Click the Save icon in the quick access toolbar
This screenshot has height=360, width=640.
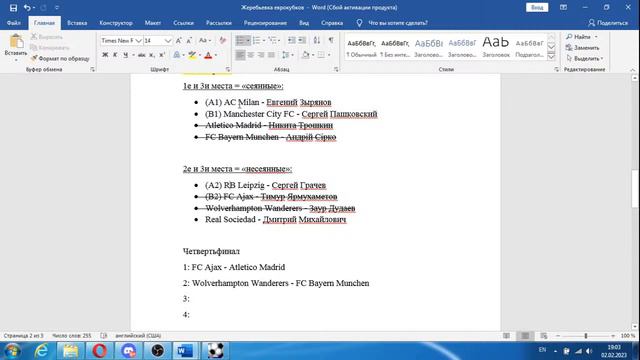pyautogui.click(x=13, y=7)
